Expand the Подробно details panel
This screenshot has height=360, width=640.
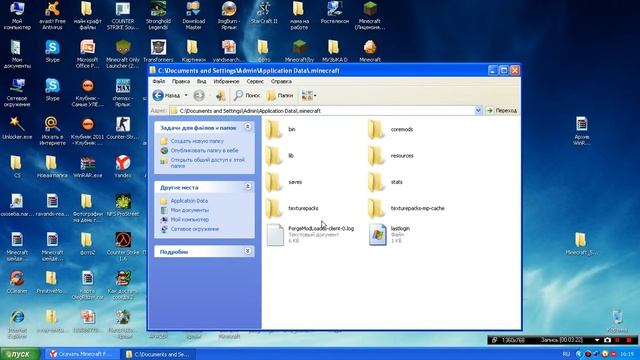point(247,251)
